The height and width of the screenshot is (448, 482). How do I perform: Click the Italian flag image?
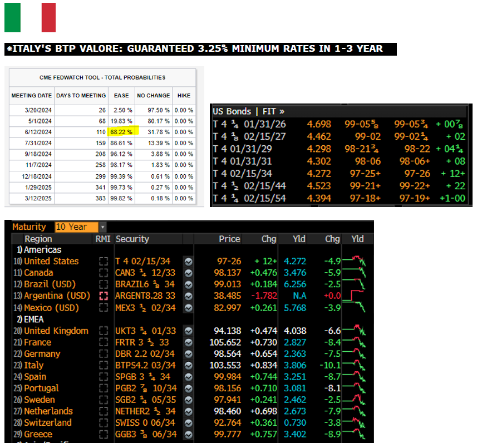(30, 17)
